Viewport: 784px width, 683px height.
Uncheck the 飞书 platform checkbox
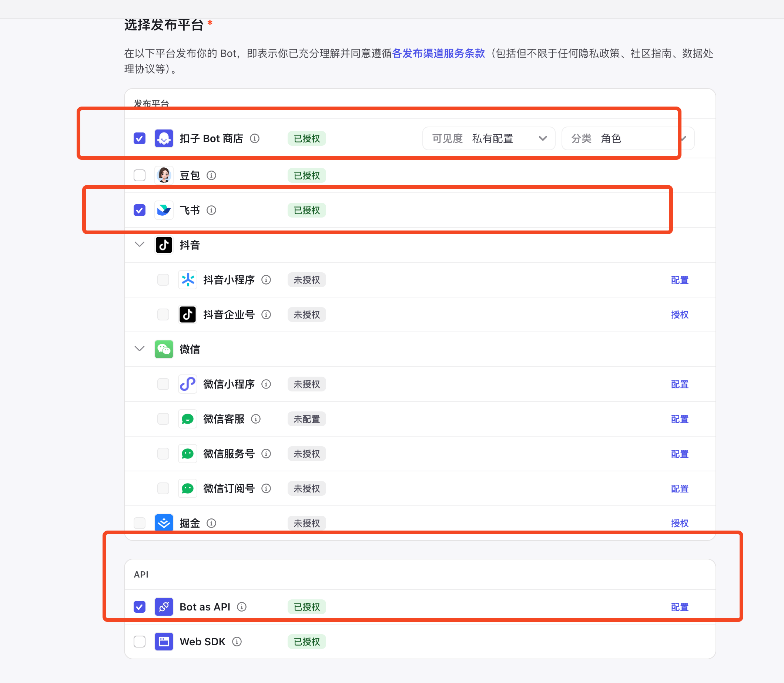140,210
